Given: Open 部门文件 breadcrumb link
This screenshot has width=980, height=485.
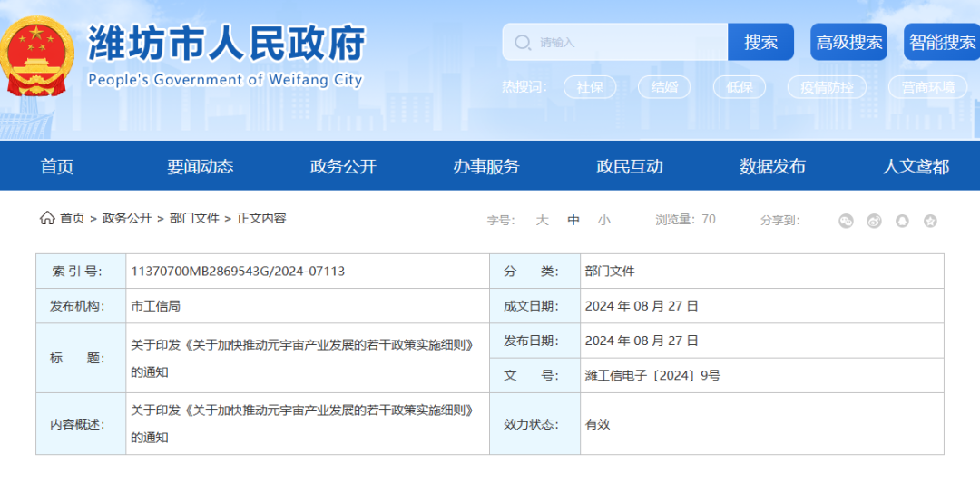Looking at the screenshot, I should 194,218.
